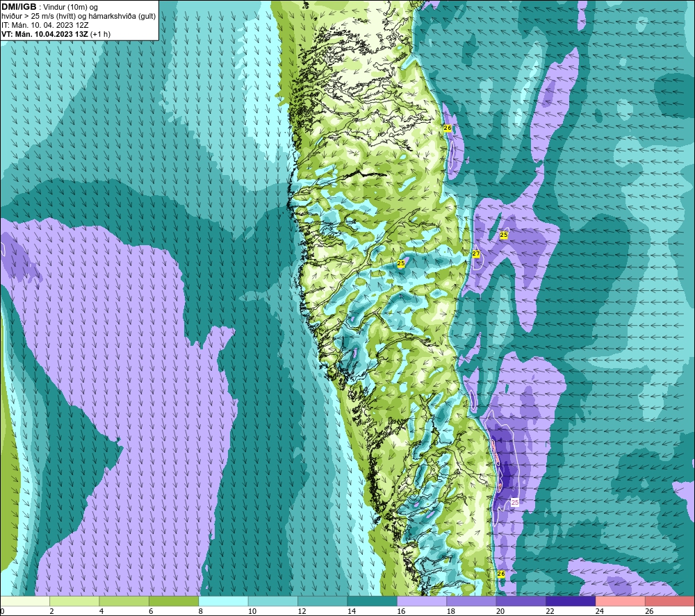Select the dark indigo 22–24 legend swatch
Image resolution: width=695 pixels, height=616 pixels.
pos(571,601)
